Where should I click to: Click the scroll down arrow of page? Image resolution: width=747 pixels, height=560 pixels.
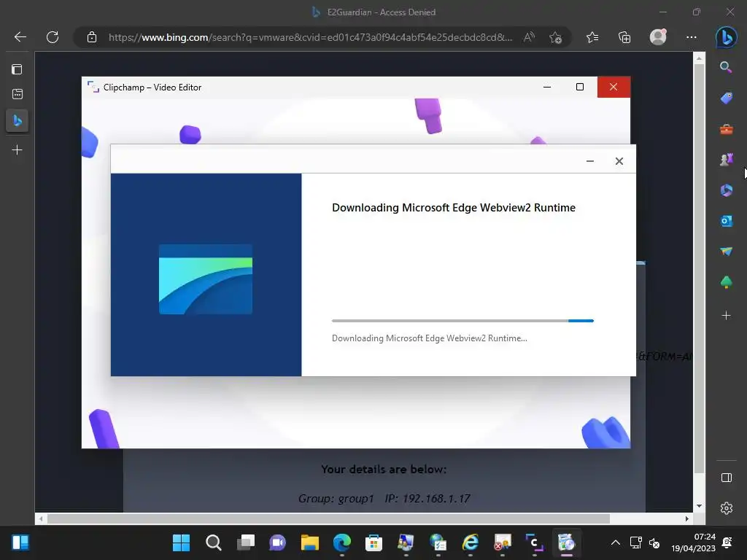click(699, 506)
